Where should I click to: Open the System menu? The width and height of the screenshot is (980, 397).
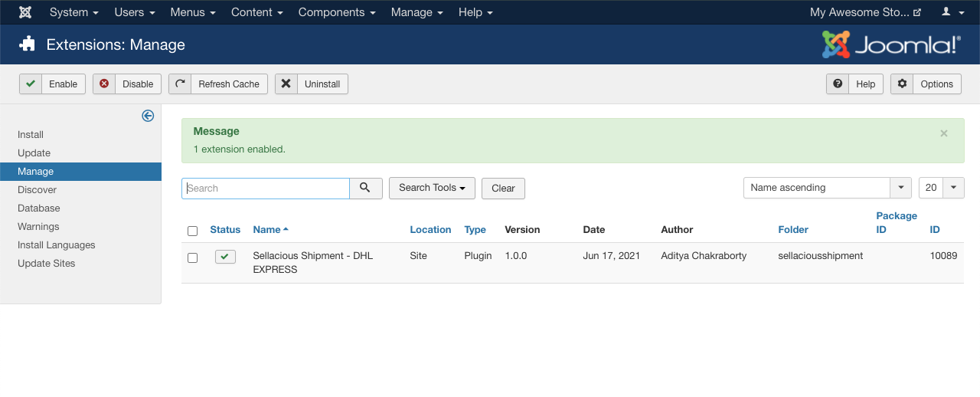pos(74,12)
